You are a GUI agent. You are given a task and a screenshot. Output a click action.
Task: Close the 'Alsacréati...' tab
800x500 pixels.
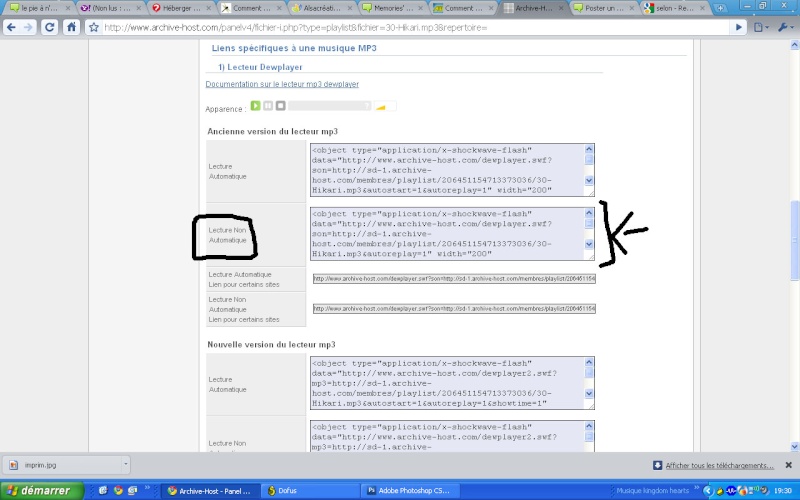[x=349, y=8]
